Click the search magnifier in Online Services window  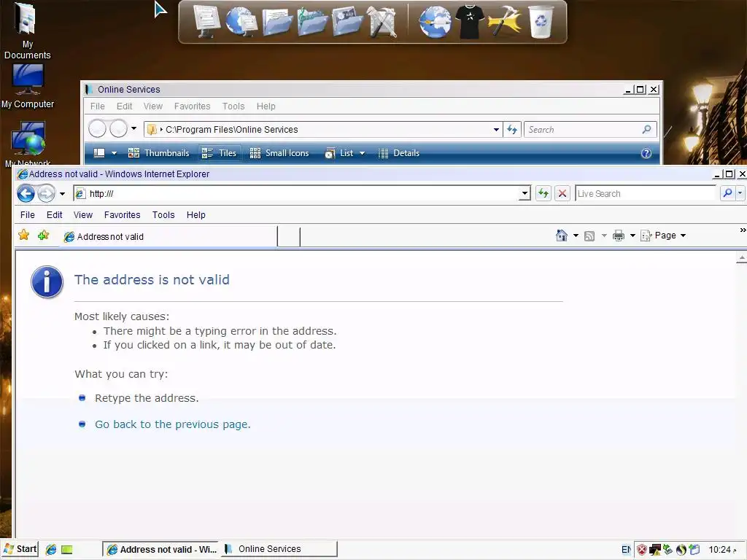(x=646, y=130)
